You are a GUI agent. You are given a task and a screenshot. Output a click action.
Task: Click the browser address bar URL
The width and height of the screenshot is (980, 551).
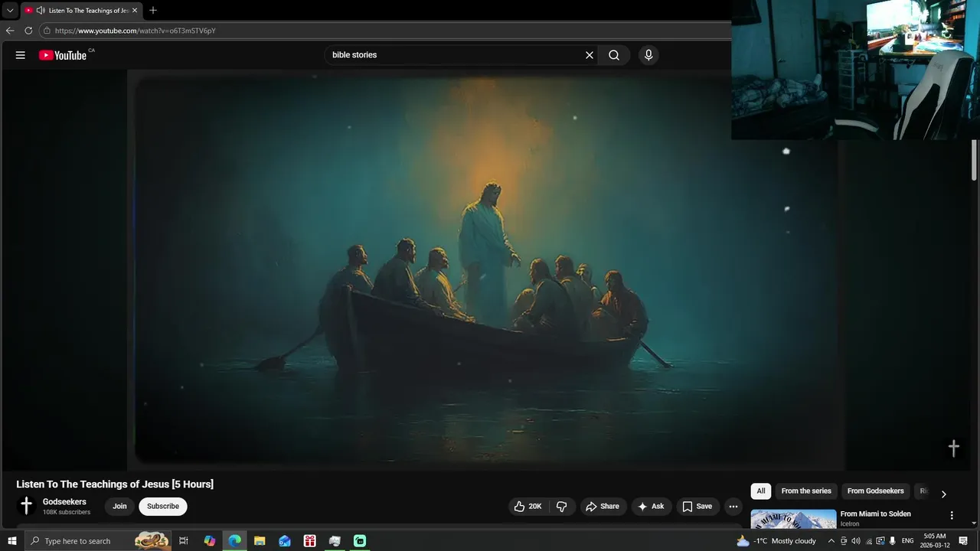(136, 31)
